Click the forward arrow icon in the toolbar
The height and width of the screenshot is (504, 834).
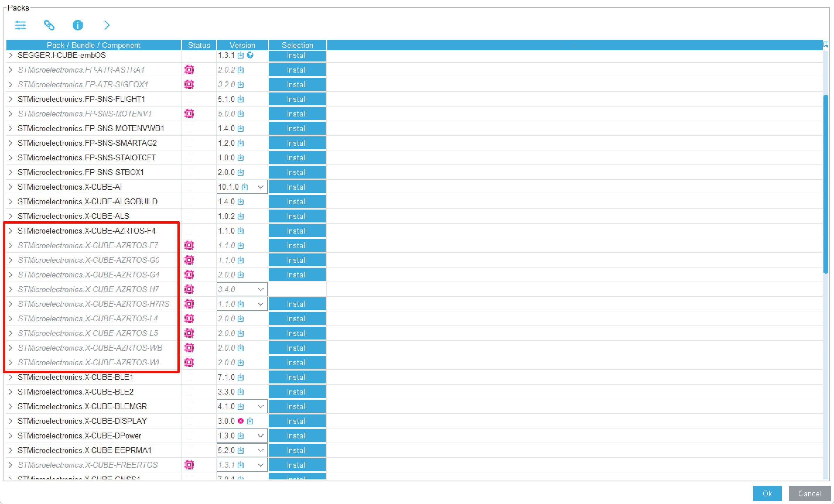click(107, 25)
